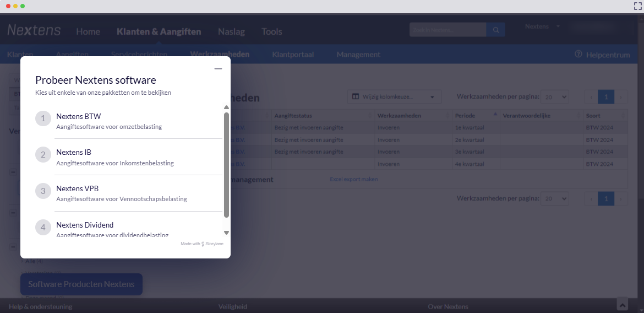
Task: Click the column chooser icon
Action: click(x=356, y=96)
